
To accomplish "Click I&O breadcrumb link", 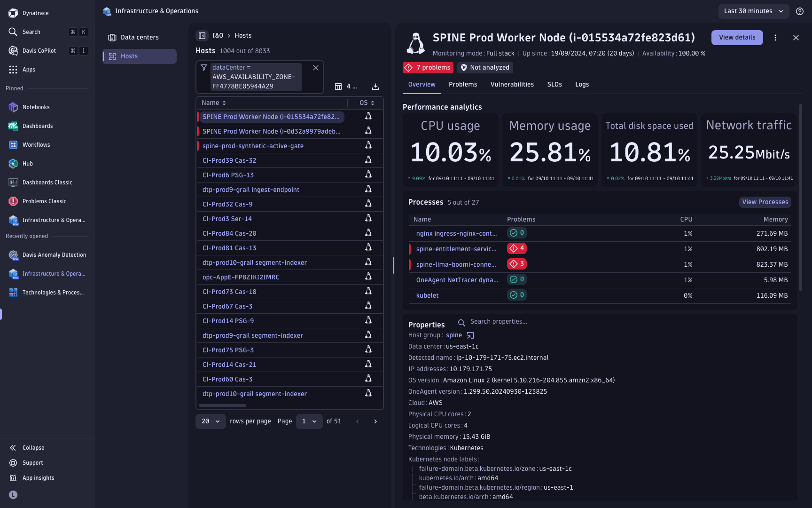I will point(218,36).
